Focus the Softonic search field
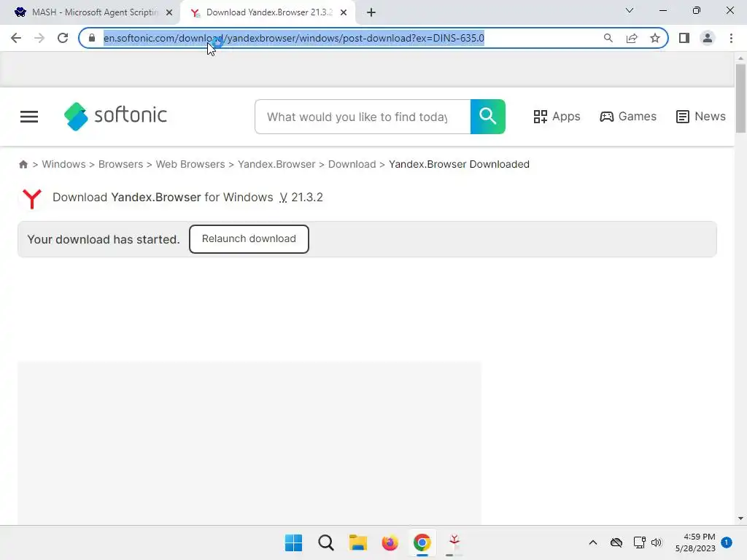 [363, 117]
